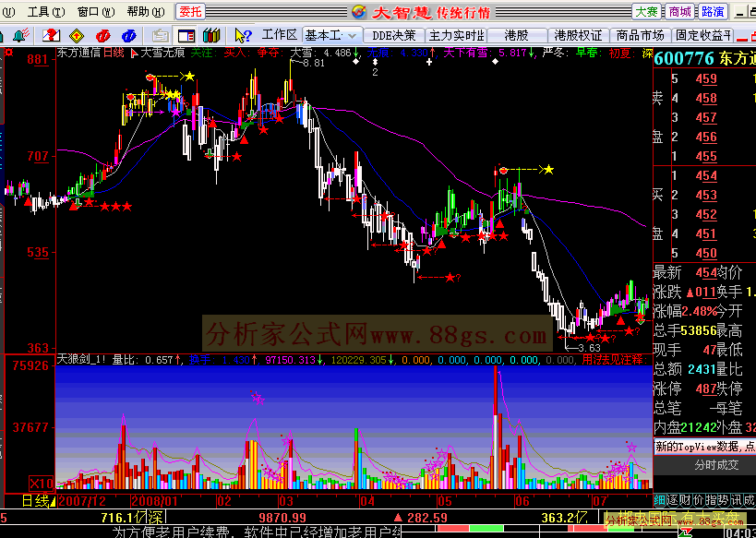
Task: Select the 指 tab
Action: pyautogui.click(x=711, y=500)
